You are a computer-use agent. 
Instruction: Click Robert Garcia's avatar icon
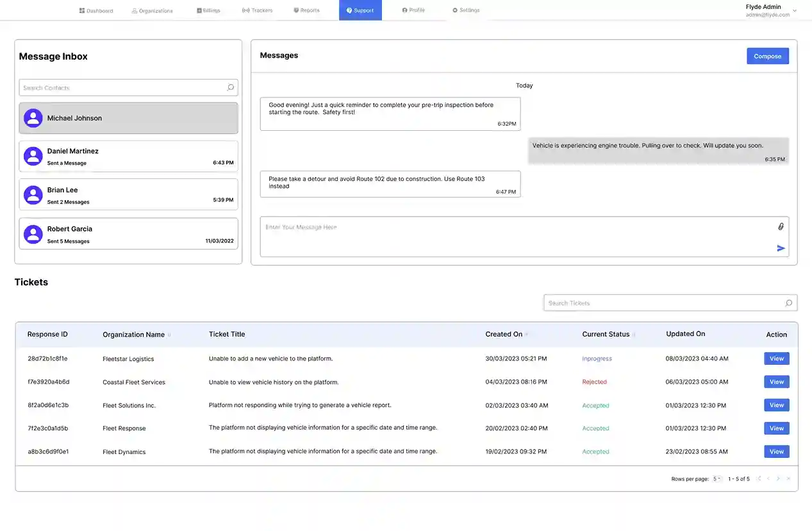(x=33, y=234)
